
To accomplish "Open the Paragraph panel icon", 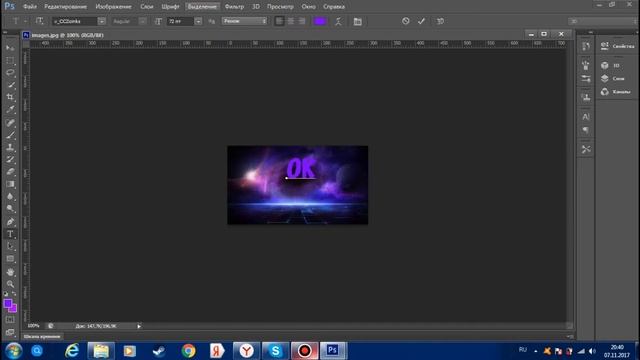I will click(x=586, y=130).
